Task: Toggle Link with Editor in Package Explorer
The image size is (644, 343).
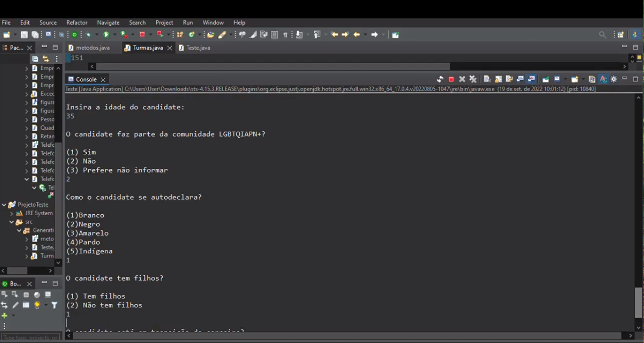Action: 46,58
